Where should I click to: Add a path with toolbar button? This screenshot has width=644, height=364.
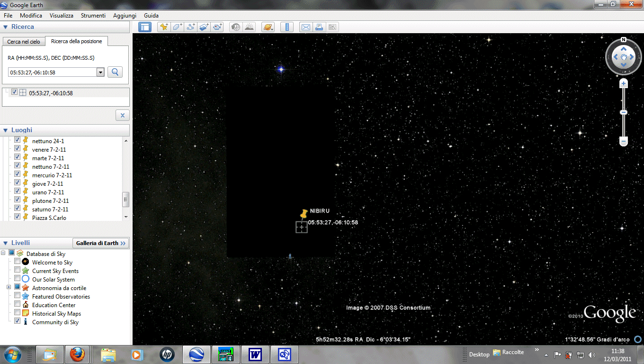190,27
